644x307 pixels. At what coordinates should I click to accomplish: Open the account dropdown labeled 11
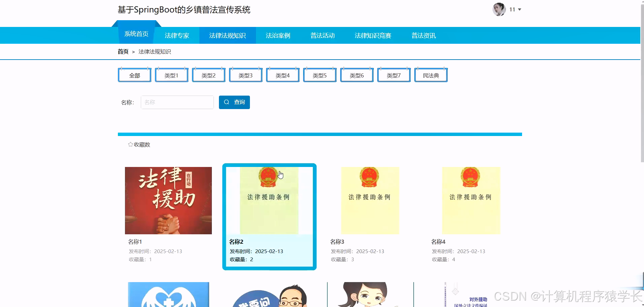click(512, 9)
